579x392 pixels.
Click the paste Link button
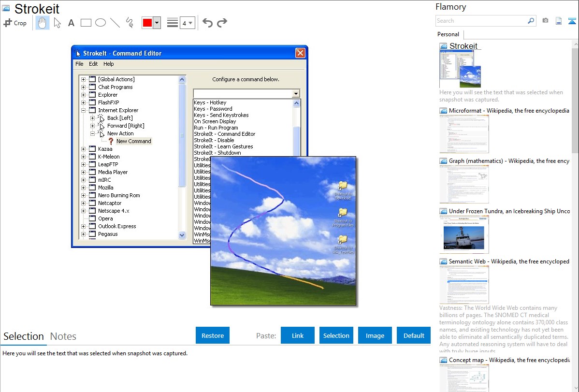pos(298,335)
